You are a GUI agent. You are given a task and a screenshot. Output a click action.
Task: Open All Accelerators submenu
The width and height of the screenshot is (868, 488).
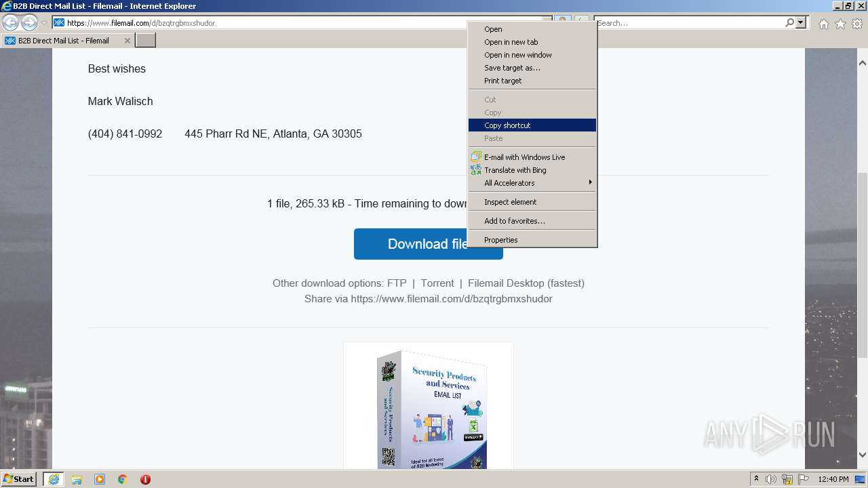click(x=532, y=183)
